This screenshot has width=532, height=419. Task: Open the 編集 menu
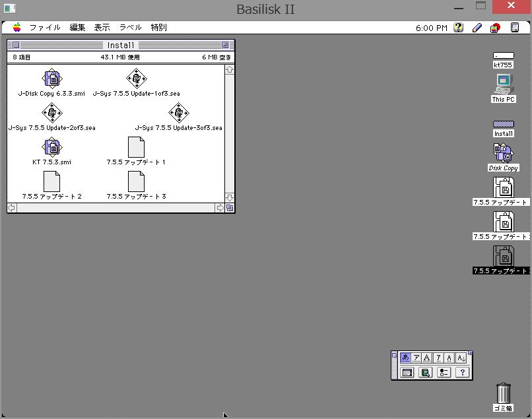tap(77, 28)
